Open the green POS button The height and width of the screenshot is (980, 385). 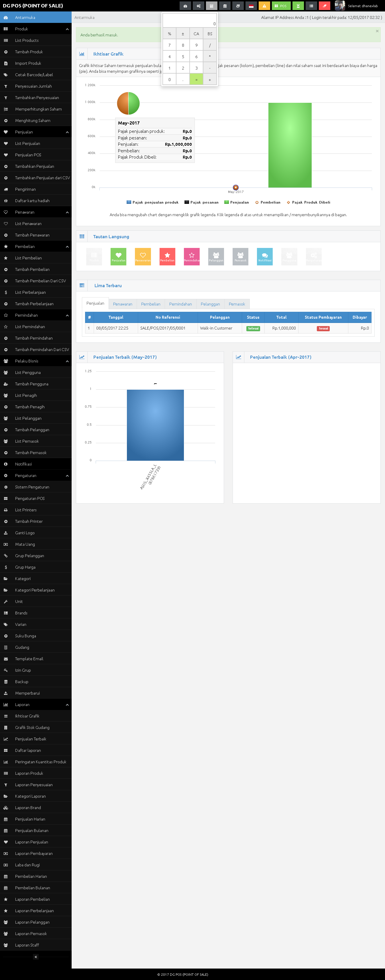(281, 6)
